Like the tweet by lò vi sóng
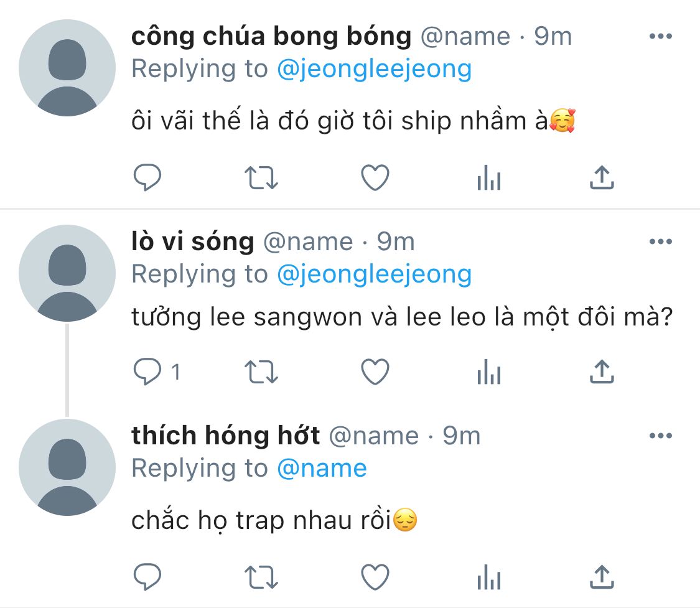 375,372
